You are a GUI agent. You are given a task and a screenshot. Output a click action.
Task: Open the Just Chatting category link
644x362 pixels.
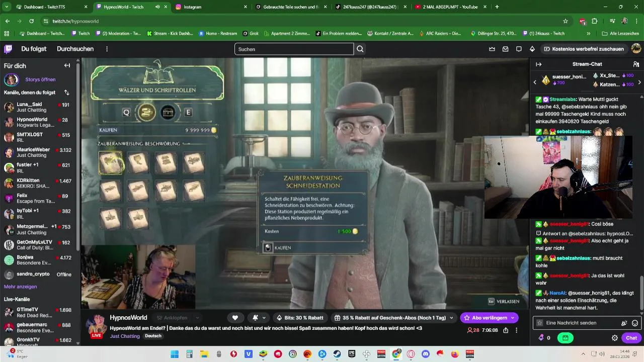pyautogui.click(x=125, y=336)
